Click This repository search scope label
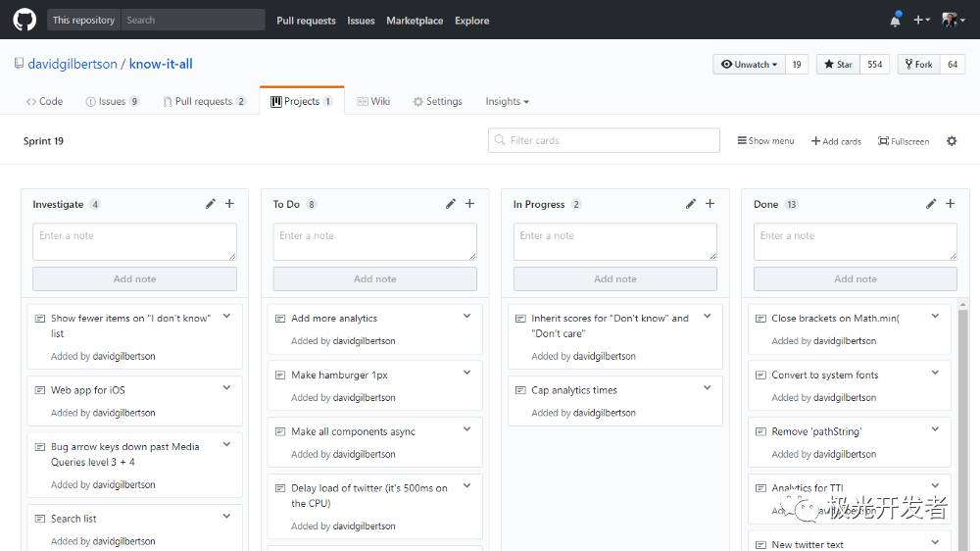Image resolution: width=980 pixels, height=551 pixels. [x=83, y=20]
